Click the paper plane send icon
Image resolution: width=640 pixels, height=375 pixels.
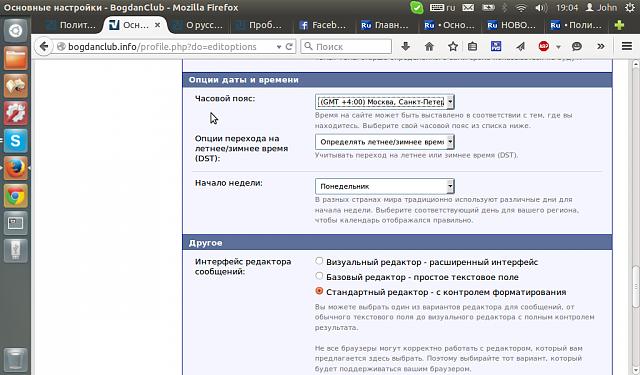520,47
